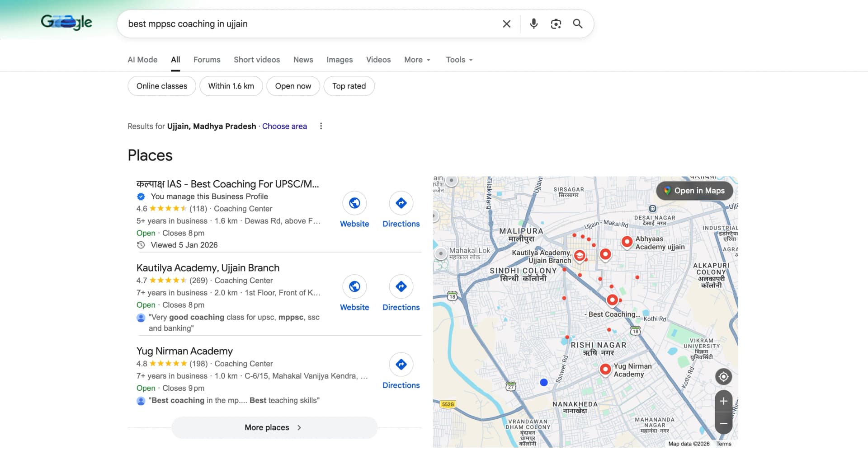Click Yug Nirman Academy map pin
The height and width of the screenshot is (459, 868).
605,370
